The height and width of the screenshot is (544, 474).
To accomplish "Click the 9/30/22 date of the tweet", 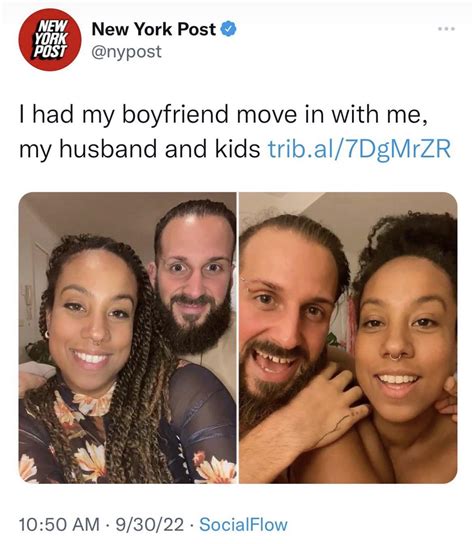I will (x=150, y=524).
